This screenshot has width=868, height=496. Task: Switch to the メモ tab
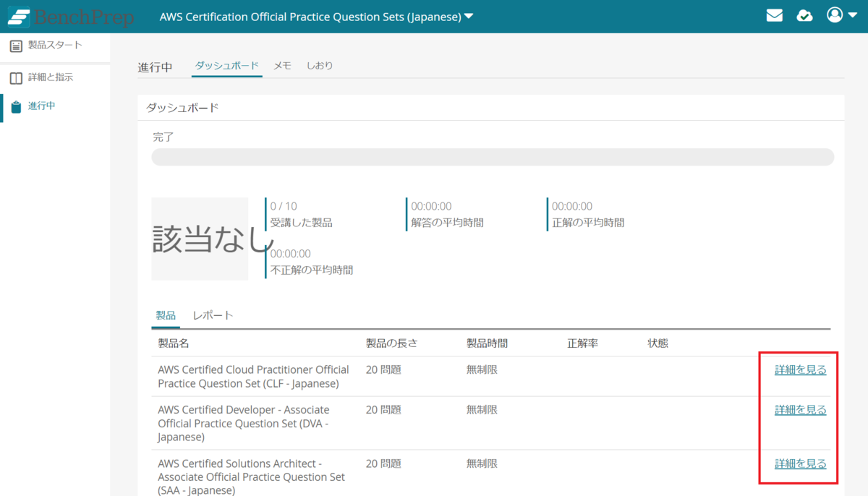click(282, 66)
